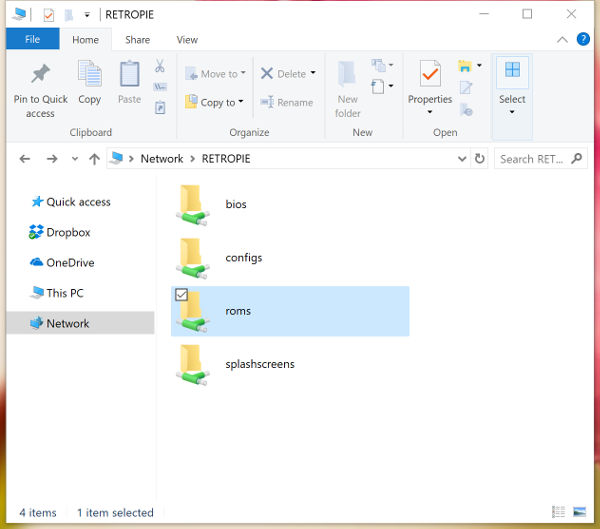The height and width of the screenshot is (529, 600).
Task: Open the configs network folder icon
Action: pos(192,258)
